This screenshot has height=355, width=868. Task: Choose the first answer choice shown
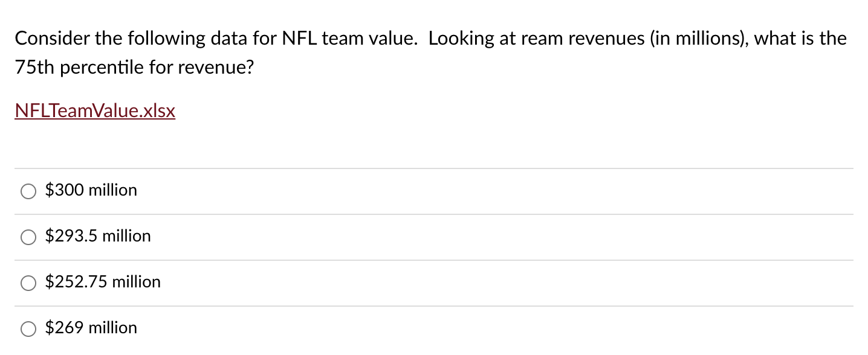(x=28, y=191)
